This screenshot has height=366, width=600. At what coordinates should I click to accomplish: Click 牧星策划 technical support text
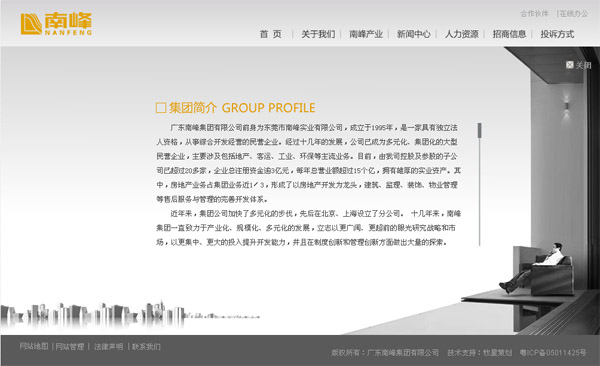tap(497, 353)
